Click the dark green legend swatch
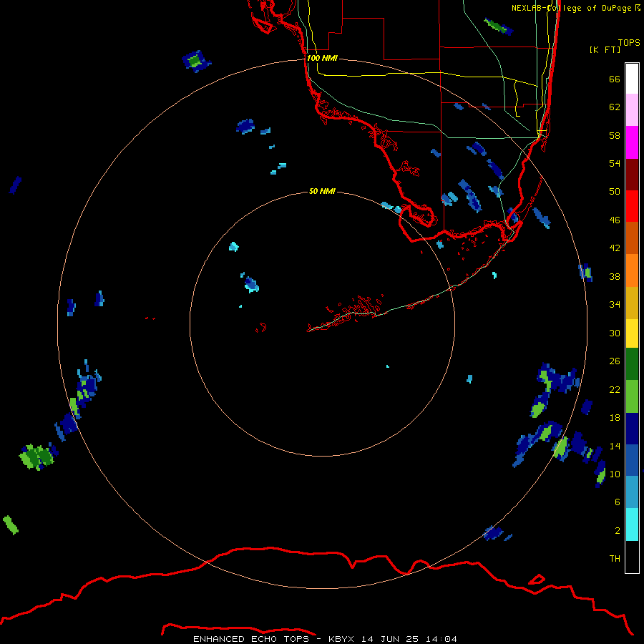This screenshot has width=644, height=644. (632, 364)
